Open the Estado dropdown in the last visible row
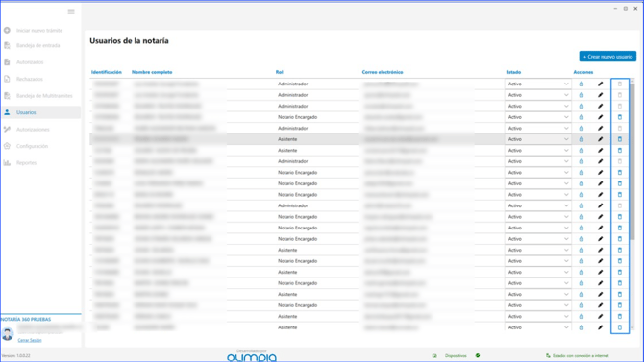The image size is (644, 362). pos(537,327)
